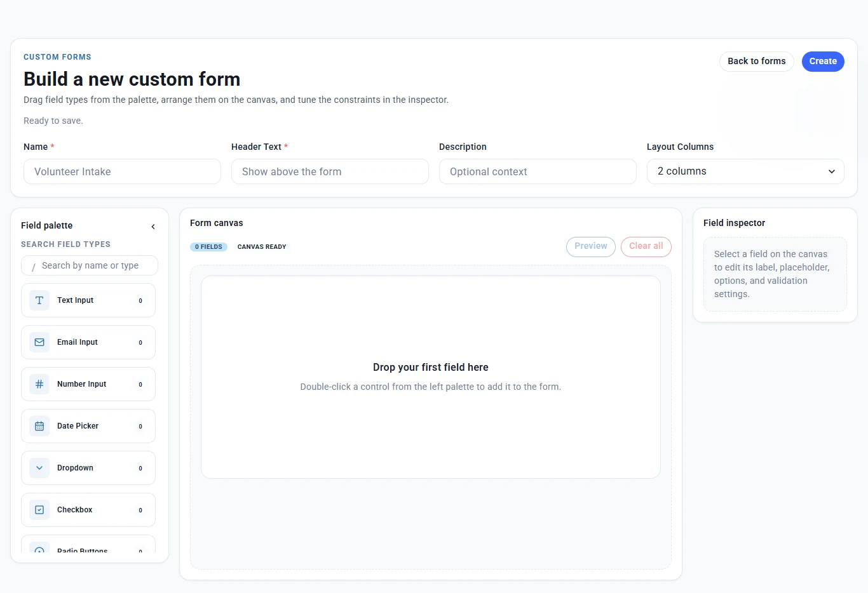This screenshot has width=868, height=593.
Task: Click the 0 FIELDS badge
Action: 208,247
